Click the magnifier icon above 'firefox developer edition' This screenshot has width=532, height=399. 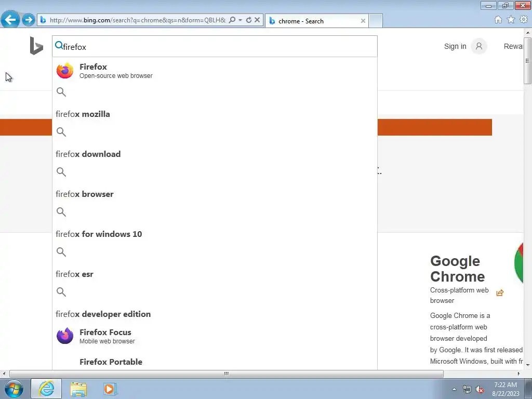[61, 292]
